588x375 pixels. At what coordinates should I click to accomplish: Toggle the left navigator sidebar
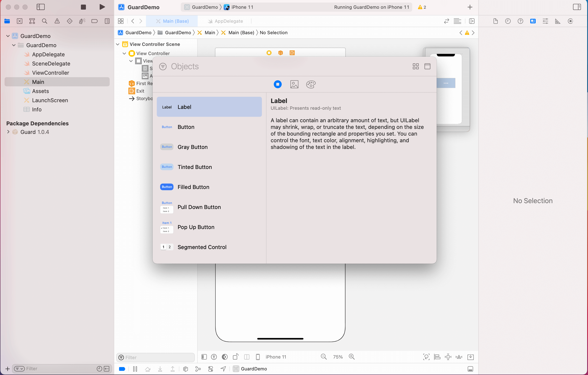(x=40, y=7)
